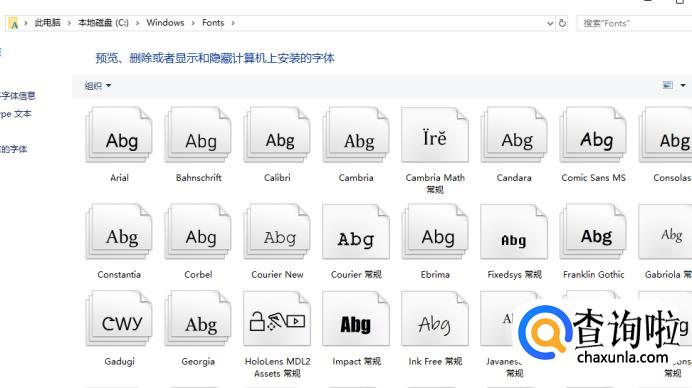Select the Impact 常规 font icon
The image size is (692, 388).
click(356, 319)
